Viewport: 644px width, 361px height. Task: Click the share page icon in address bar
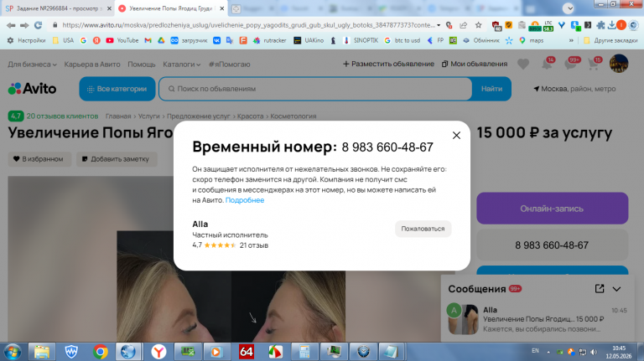click(x=463, y=25)
